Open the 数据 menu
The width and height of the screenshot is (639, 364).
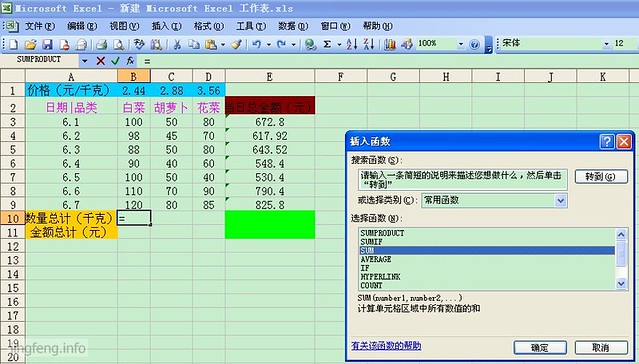coord(293,26)
